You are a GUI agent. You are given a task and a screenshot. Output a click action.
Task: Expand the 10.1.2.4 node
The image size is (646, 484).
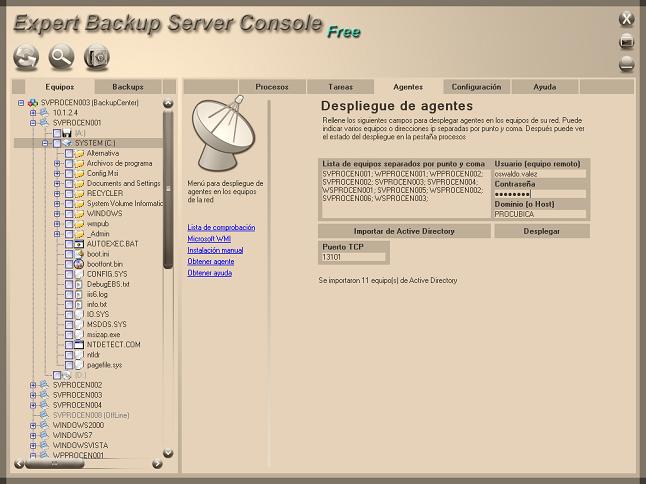click(33, 113)
